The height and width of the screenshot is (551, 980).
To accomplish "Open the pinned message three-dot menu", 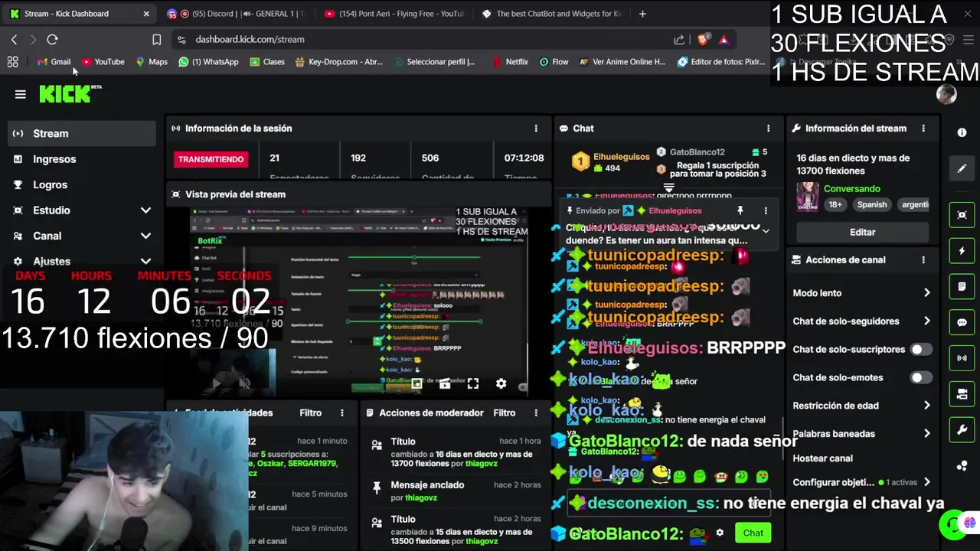I will pyautogui.click(x=766, y=210).
